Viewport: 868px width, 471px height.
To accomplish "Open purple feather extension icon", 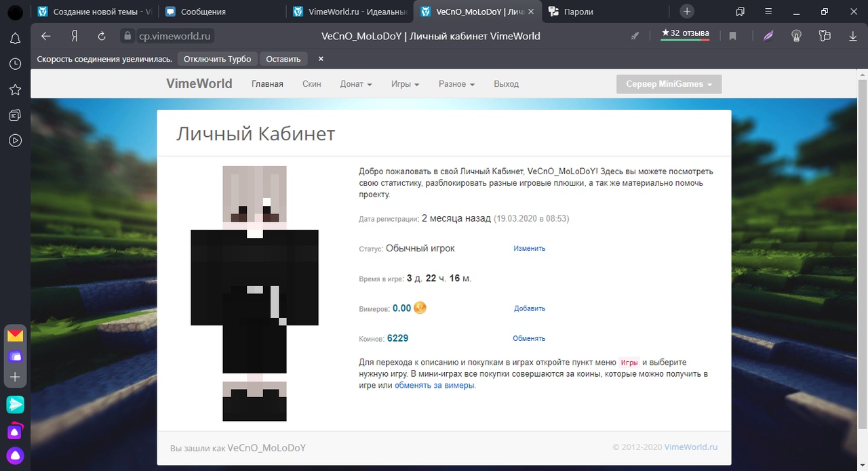I will pyautogui.click(x=768, y=36).
